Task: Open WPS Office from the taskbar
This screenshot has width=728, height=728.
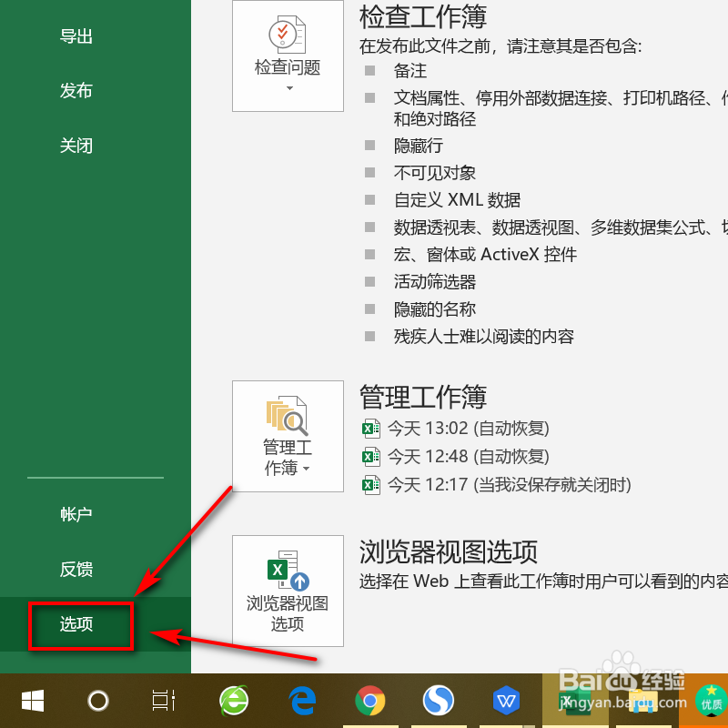Action: point(507,701)
